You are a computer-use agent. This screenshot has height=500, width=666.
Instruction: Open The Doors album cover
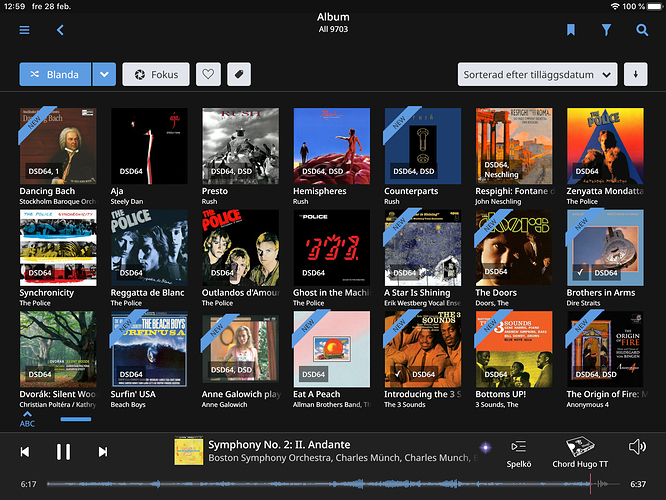(514, 247)
